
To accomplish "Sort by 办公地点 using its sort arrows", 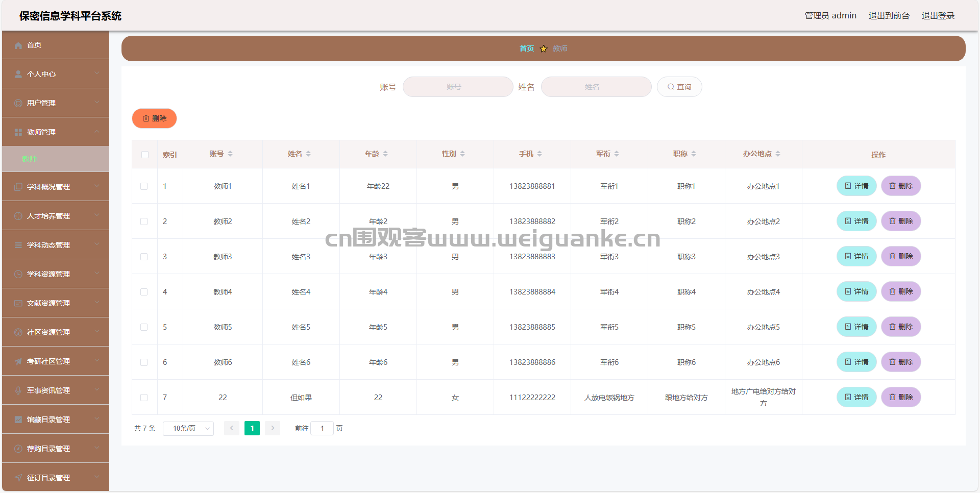I will [x=778, y=154].
